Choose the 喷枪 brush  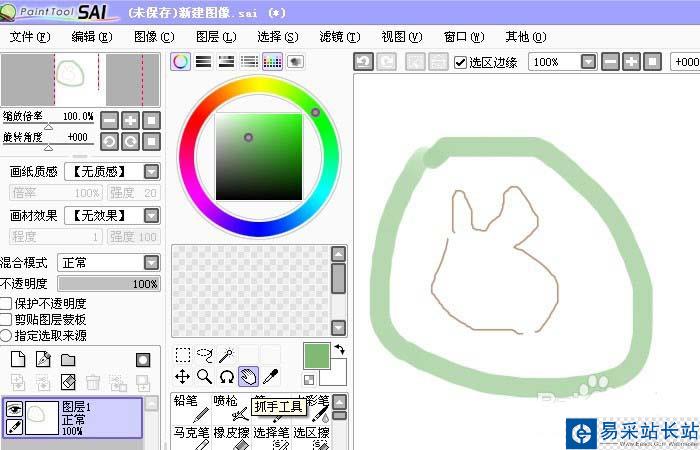231,408
